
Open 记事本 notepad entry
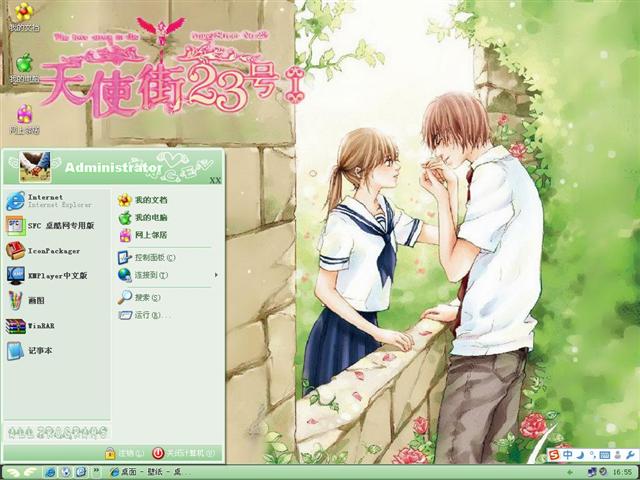(x=29, y=351)
